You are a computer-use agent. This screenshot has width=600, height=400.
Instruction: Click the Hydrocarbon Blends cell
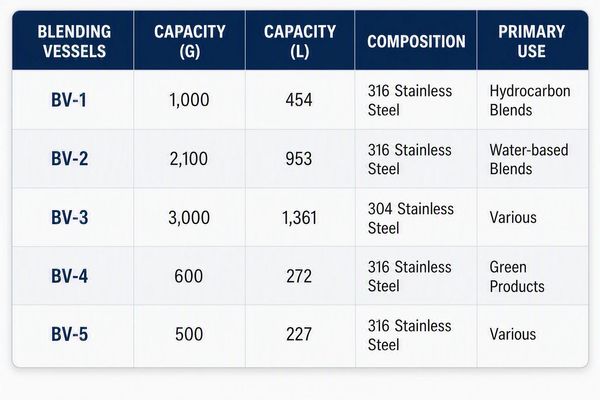(x=530, y=100)
